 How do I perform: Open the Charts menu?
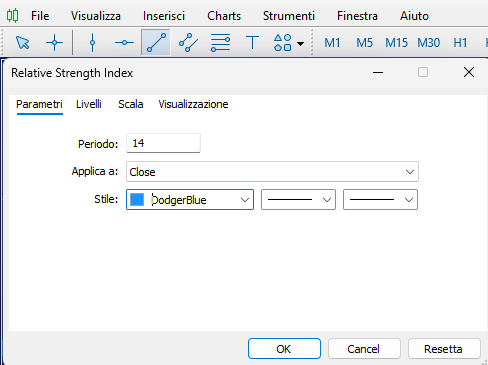(224, 16)
